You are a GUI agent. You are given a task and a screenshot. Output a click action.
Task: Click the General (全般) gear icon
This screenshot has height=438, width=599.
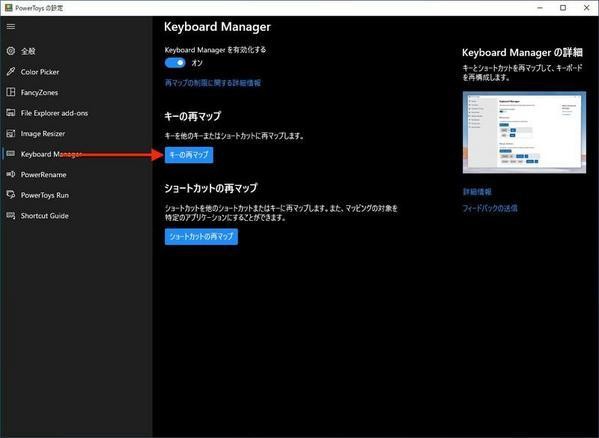11,51
